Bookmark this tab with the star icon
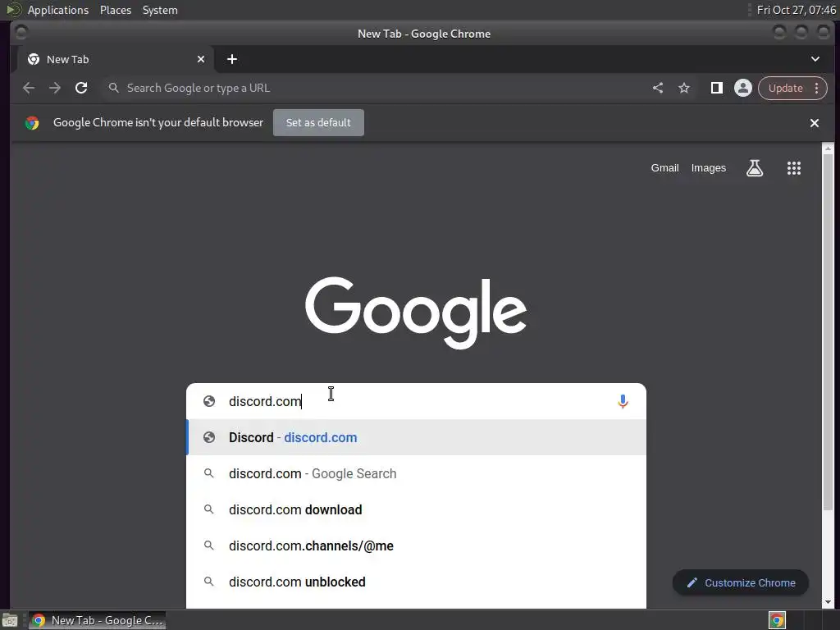The height and width of the screenshot is (630, 840). pyautogui.click(x=684, y=88)
